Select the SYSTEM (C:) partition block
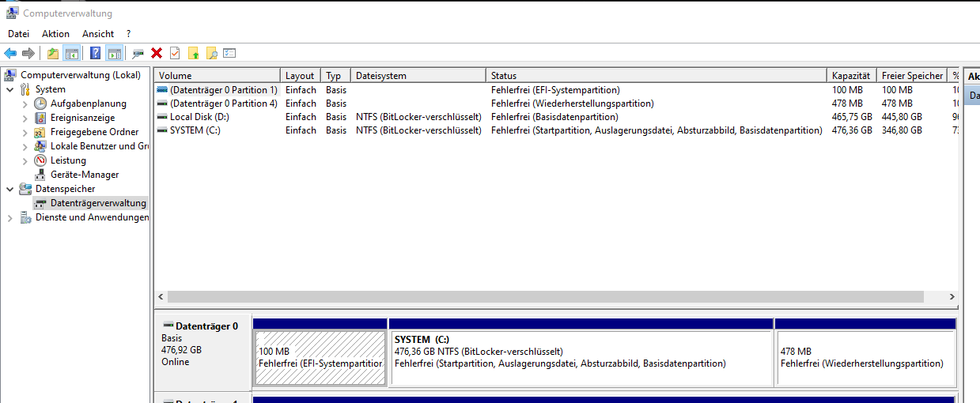The image size is (980, 403). [581, 358]
